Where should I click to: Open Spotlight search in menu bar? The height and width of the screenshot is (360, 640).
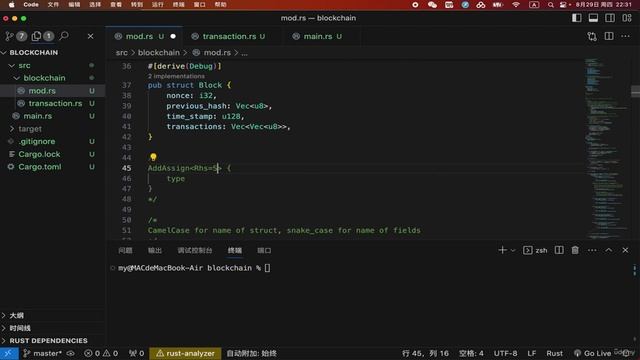click(551, 5)
